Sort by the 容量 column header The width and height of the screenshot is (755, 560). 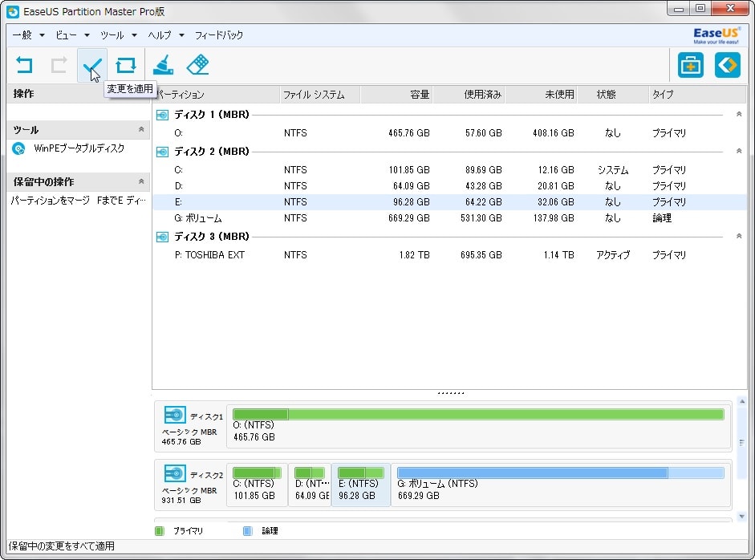pos(396,95)
